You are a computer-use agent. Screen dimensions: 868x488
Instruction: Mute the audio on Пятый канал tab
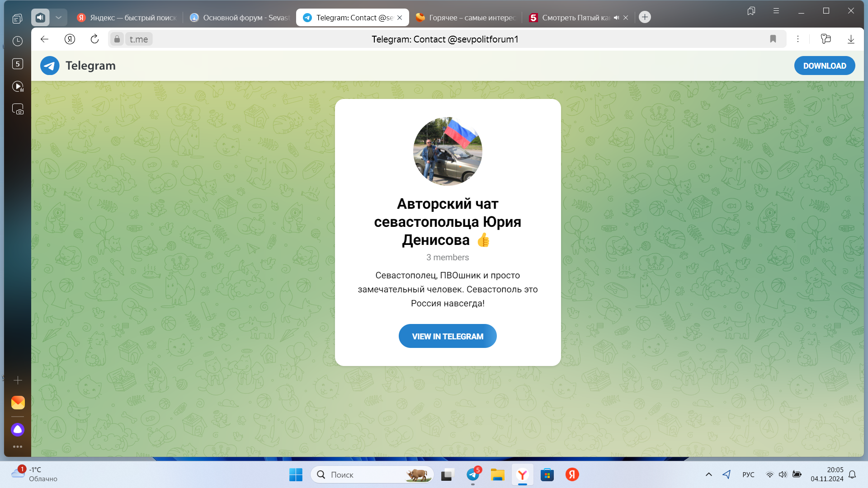616,18
